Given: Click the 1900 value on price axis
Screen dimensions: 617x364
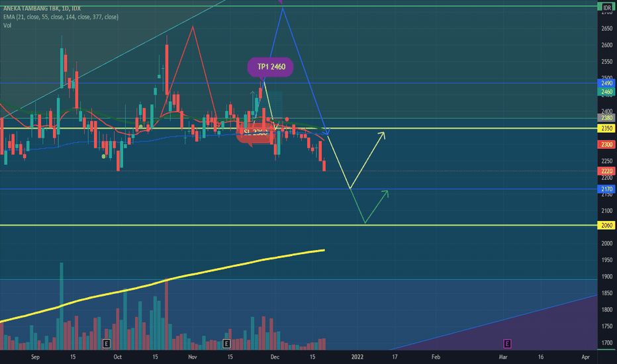Looking at the screenshot, I should tap(607, 277).
